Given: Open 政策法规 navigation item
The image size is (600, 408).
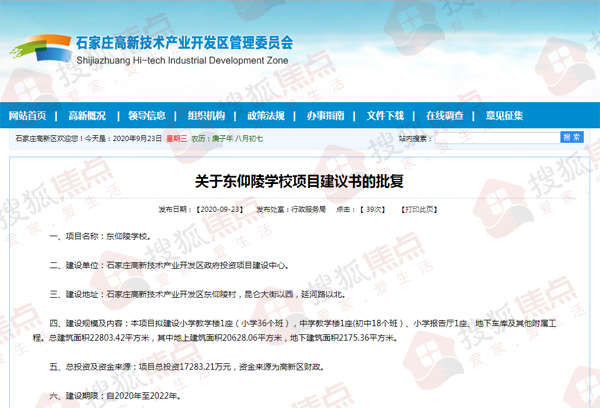Looking at the screenshot, I should click(x=266, y=116).
